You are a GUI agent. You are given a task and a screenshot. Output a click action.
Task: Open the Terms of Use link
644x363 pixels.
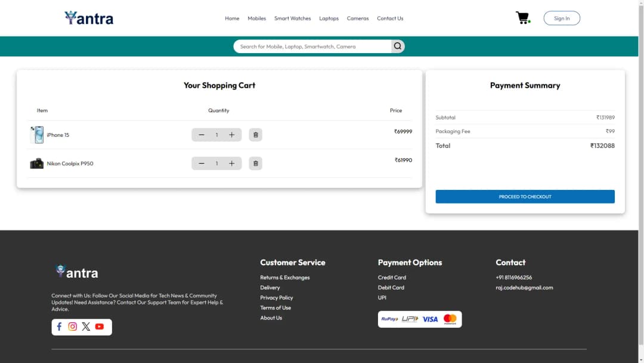tap(275, 308)
